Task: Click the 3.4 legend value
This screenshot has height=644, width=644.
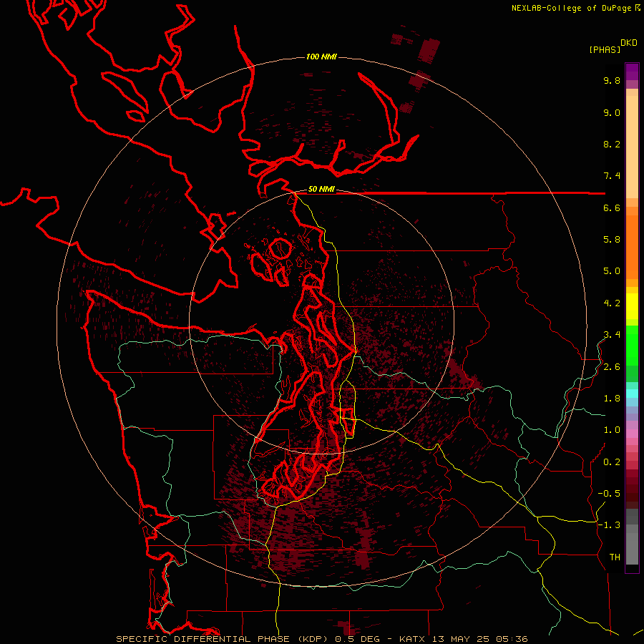Action: [x=612, y=335]
